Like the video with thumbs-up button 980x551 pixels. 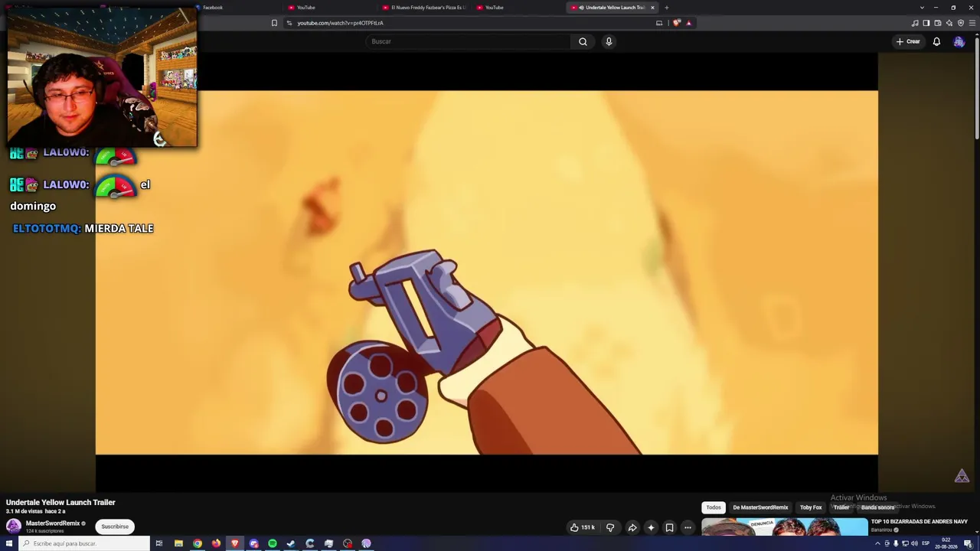pyautogui.click(x=583, y=527)
